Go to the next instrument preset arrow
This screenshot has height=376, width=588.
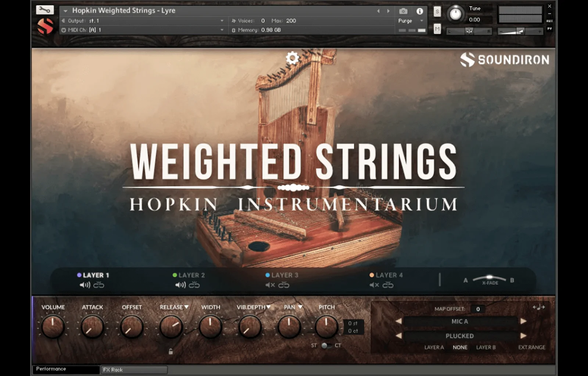388,11
